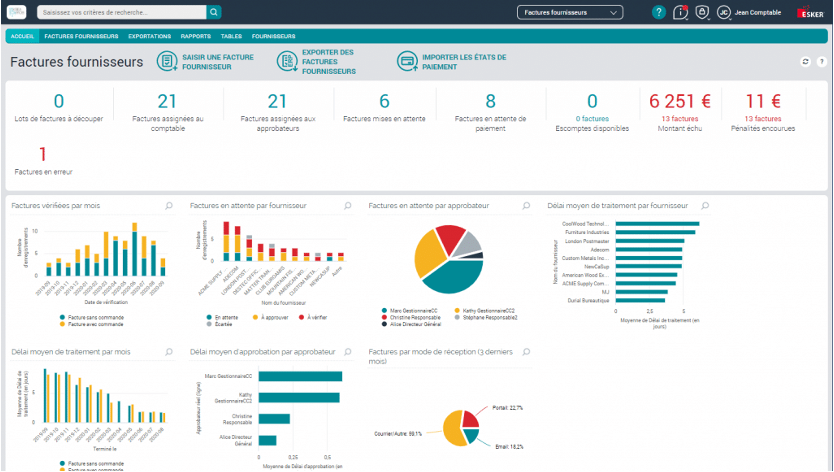Click the Exporter des factures fournisseurs icon
Image resolution: width=834 pixels, height=472 pixels.
285,62
